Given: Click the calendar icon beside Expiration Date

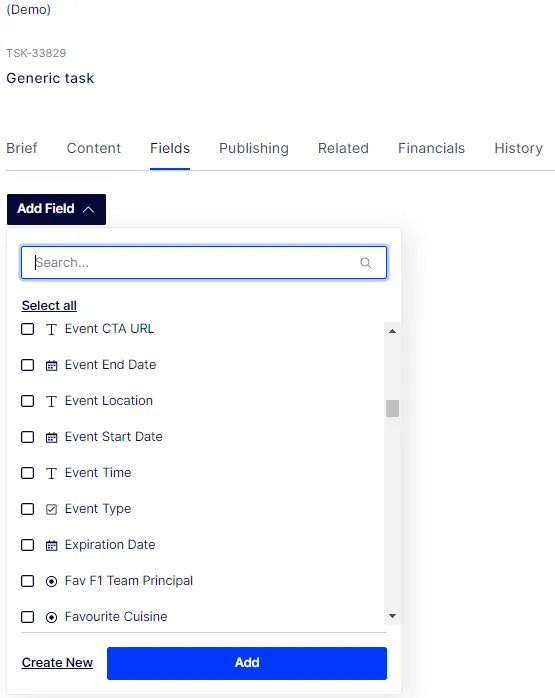Looking at the screenshot, I should tap(52, 545).
